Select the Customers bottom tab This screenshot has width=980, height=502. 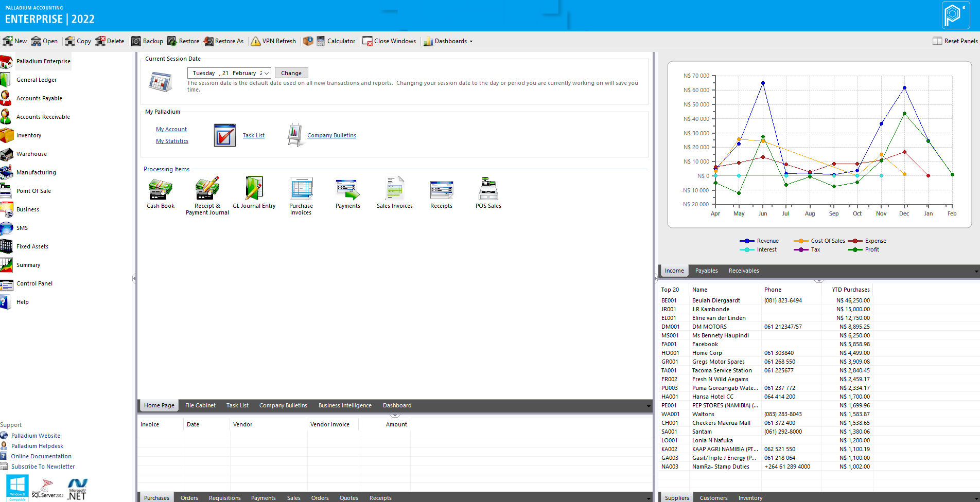(713, 498)
